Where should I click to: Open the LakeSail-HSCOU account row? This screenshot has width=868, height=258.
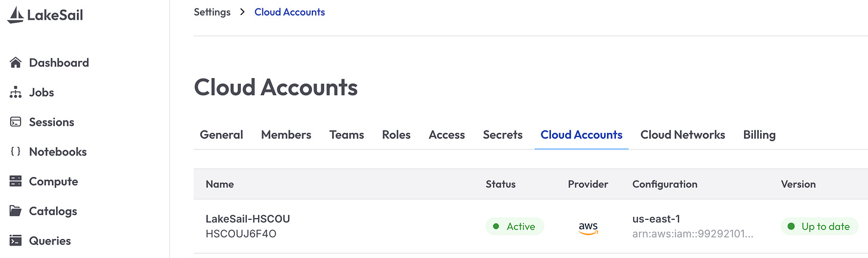pyautogui.click(x=531, y=226)
